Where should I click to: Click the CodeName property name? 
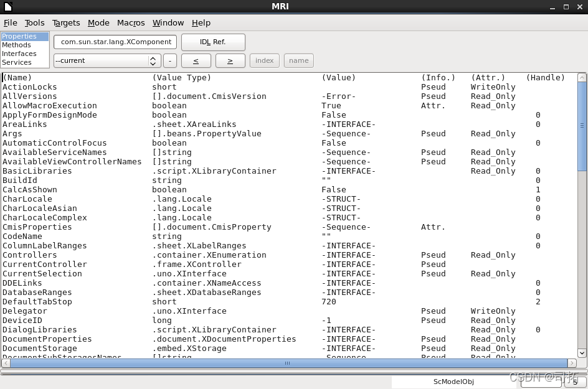(x=22, y=237)
